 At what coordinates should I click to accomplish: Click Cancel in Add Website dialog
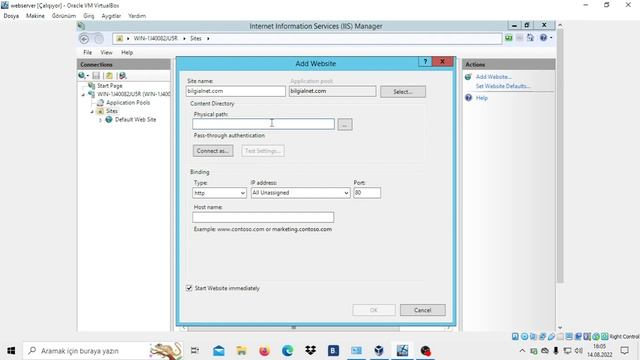(x=422, y=310)
